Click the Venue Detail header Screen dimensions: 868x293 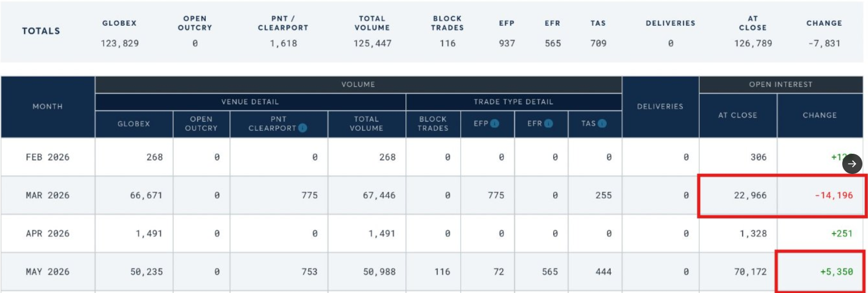point(250,102)
